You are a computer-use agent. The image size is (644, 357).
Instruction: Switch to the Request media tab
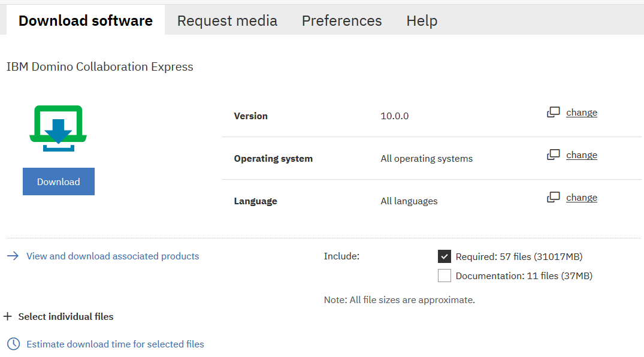[x=227, y=20]
